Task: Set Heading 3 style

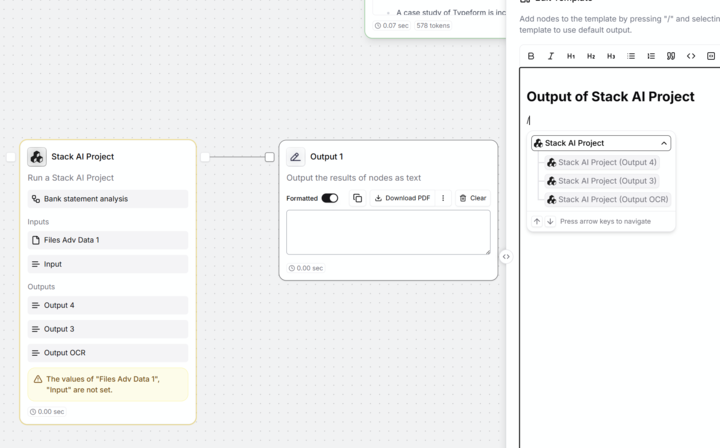Action: (x=611, y=56)
